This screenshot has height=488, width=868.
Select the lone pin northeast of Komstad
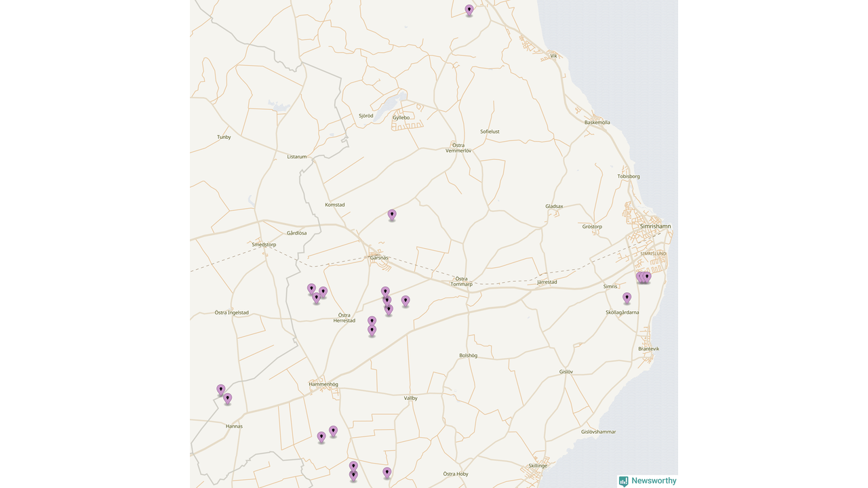392,215
